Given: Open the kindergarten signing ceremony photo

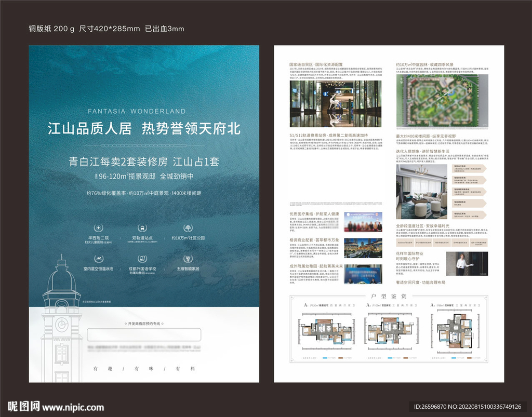Looking at the screenshot, I should (x=363, y=274).
